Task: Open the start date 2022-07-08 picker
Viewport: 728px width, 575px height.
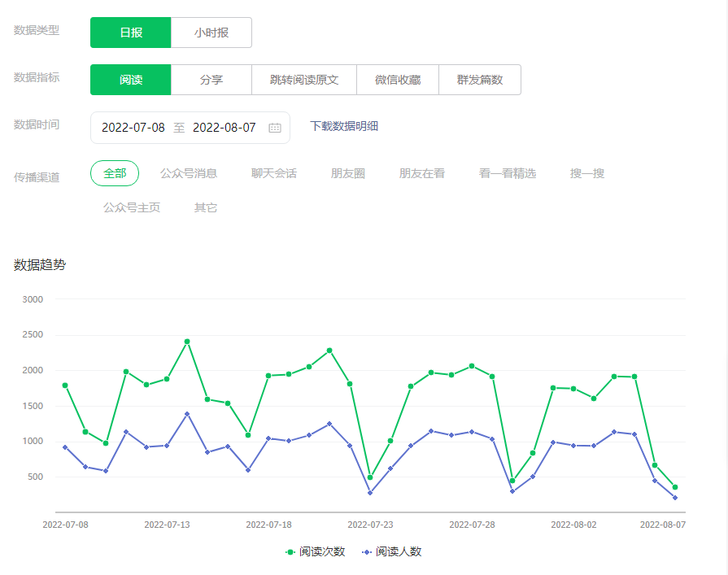Action: 133,128
